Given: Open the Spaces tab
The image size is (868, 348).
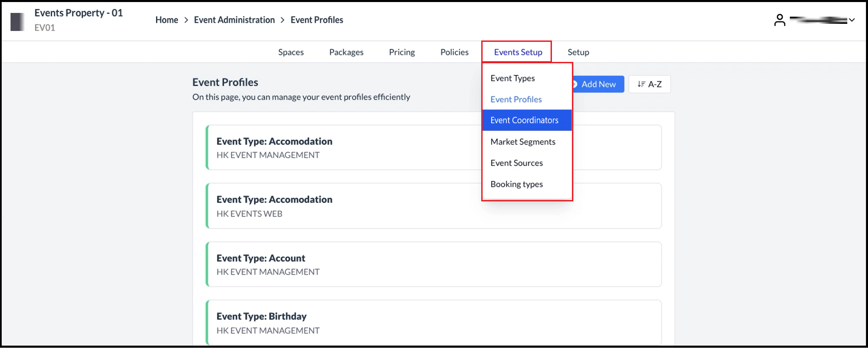Looking at the screenshot, I should 291,52.
